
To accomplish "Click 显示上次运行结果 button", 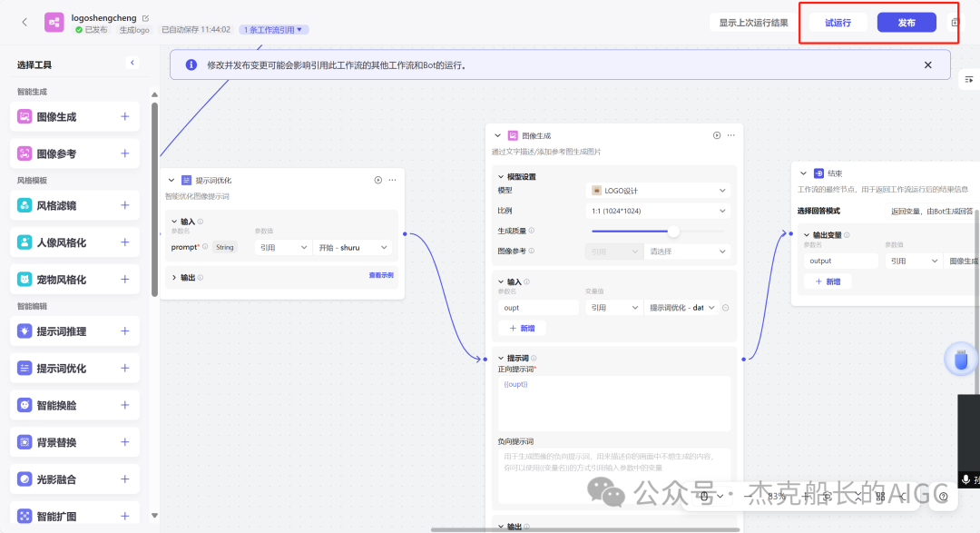I will tap(753, 23).
